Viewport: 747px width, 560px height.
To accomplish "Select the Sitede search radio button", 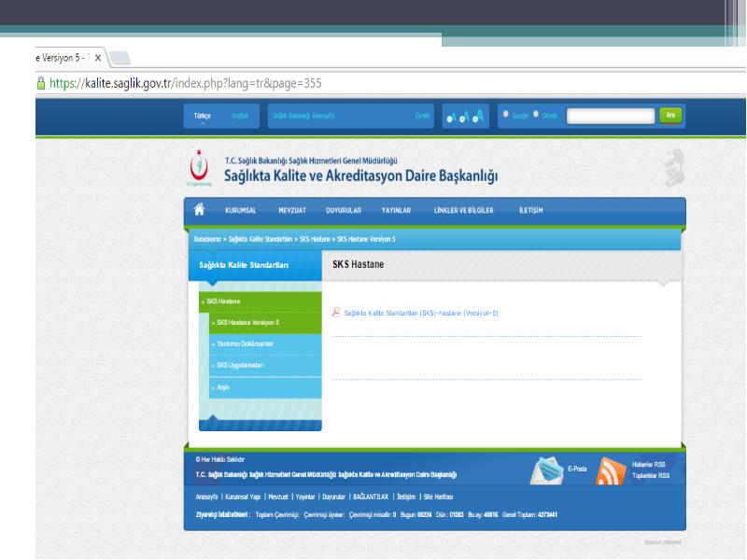I will click(x=536, y=114).
